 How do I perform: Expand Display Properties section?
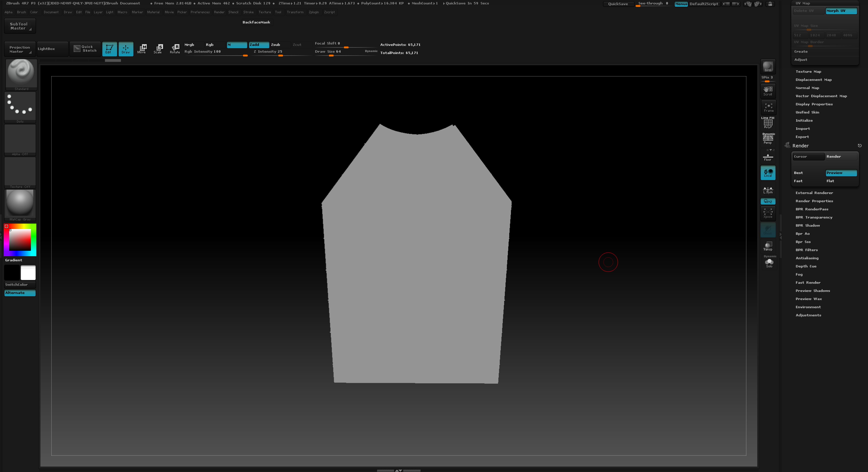814,104
